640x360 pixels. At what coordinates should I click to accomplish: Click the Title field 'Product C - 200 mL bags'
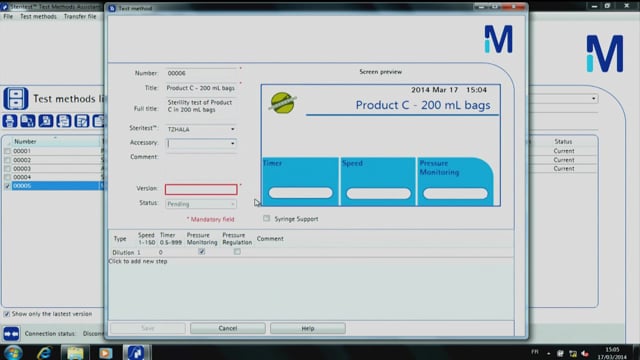click(201, 88)
